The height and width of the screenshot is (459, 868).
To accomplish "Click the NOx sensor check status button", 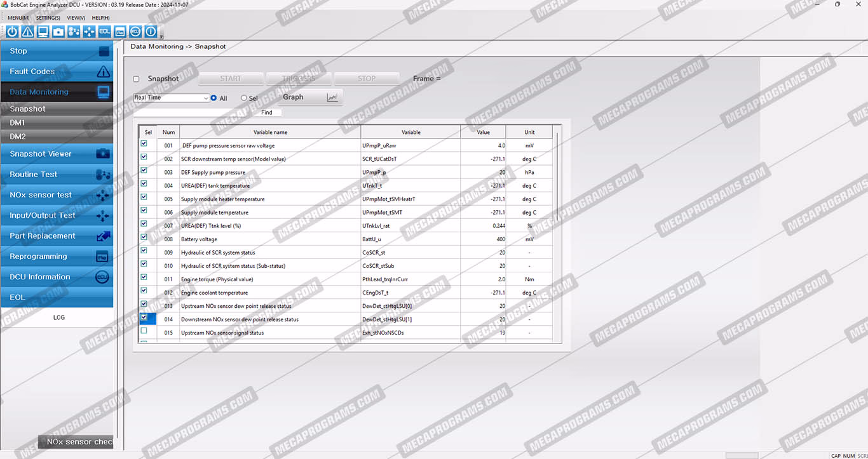I will [76, 442].
